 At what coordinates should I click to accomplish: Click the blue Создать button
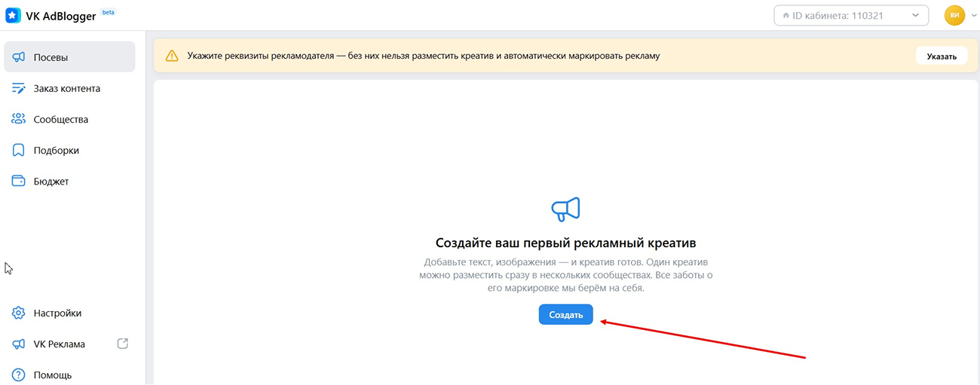566,315
